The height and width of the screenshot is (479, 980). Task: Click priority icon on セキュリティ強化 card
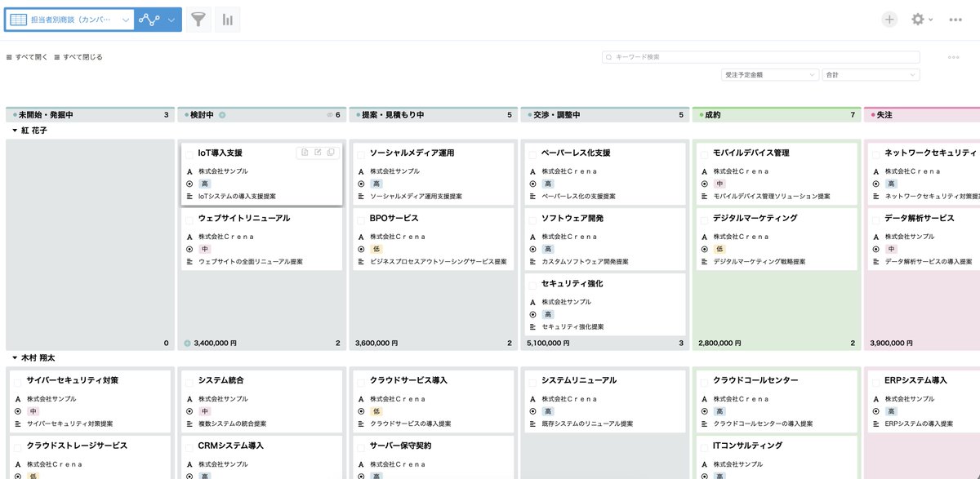[x=532, y=314]
